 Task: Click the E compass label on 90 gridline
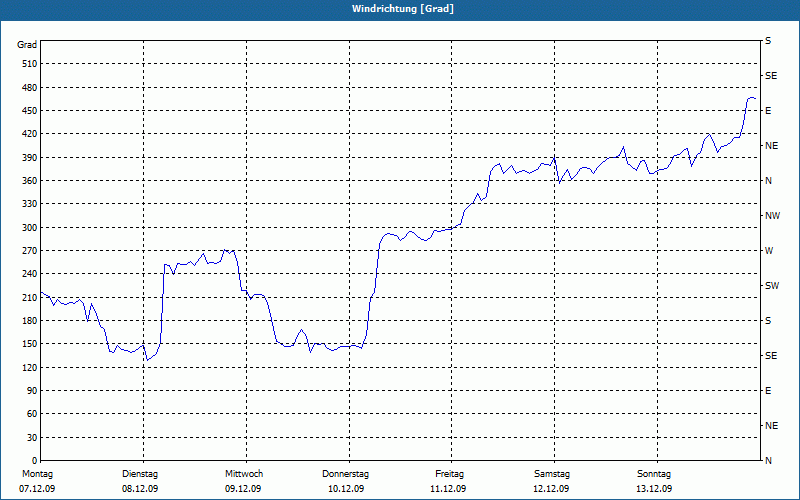pyautogui.click(x=768, y=391)
